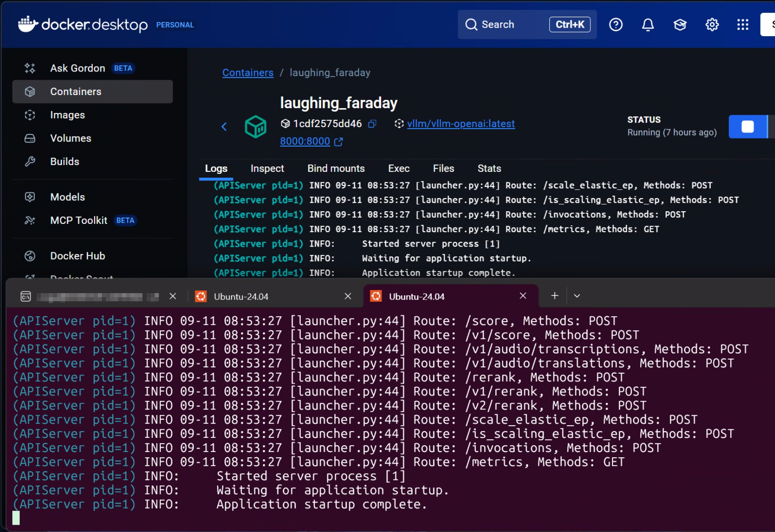
Task: Click the Models sidebar icon
Action: pyautogui.click(x=30, y=197)
